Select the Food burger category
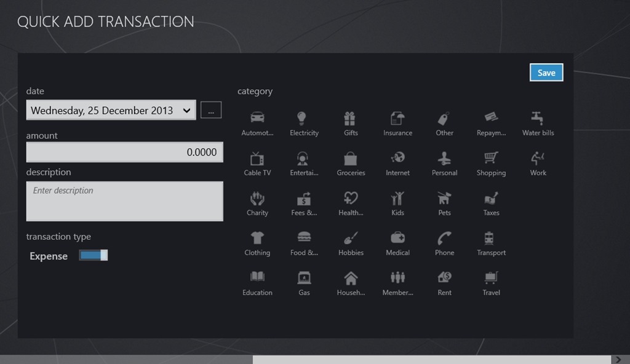Screen dimensions: 630x364 [304, 237]
